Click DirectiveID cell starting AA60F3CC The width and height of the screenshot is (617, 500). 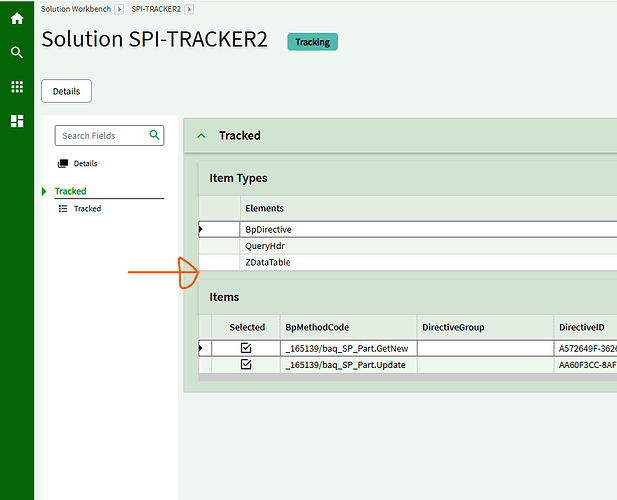[x=586, y=365]
